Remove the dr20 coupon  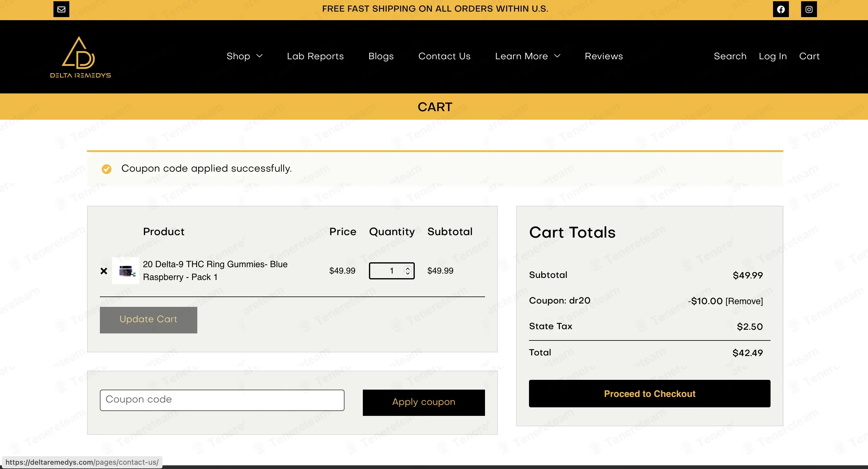744,301
